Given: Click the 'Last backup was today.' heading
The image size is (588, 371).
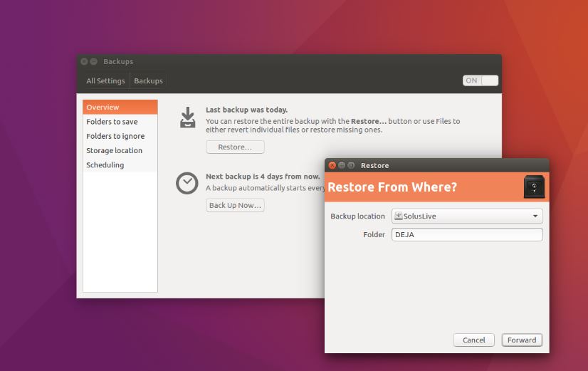Looking at the screenshot, I should click(x=247, y=110).
